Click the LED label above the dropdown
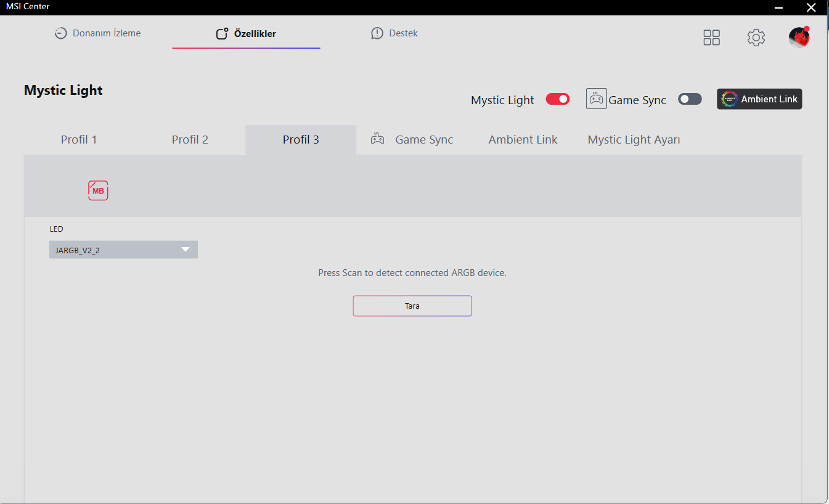The image size is (829, 504). [56, 229]
